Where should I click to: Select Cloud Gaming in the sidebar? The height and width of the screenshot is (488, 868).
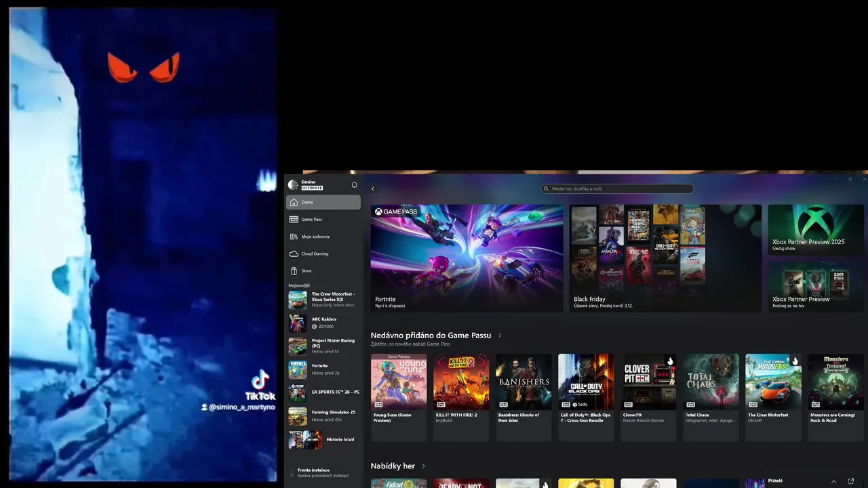tap(323, 253)
